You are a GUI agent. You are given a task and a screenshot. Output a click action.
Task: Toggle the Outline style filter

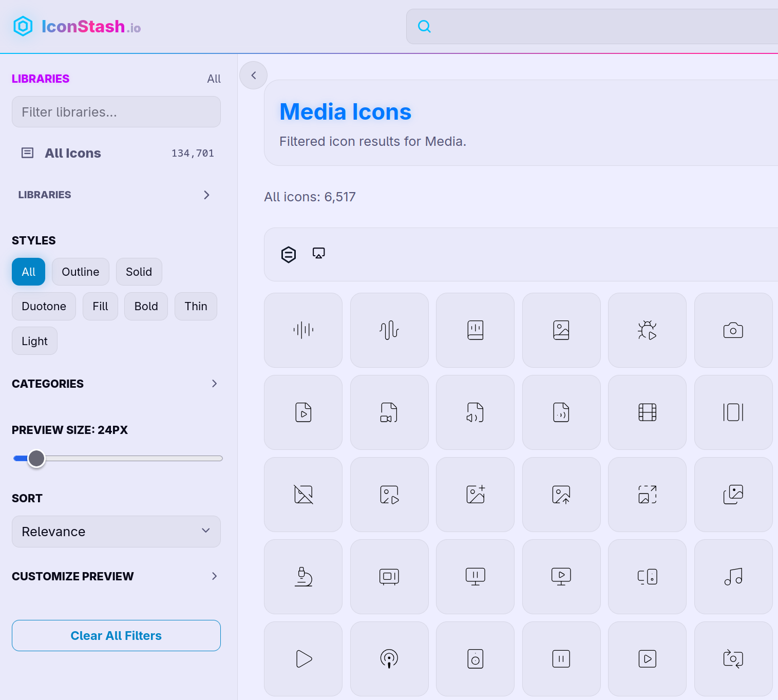[x=81, y=272]
